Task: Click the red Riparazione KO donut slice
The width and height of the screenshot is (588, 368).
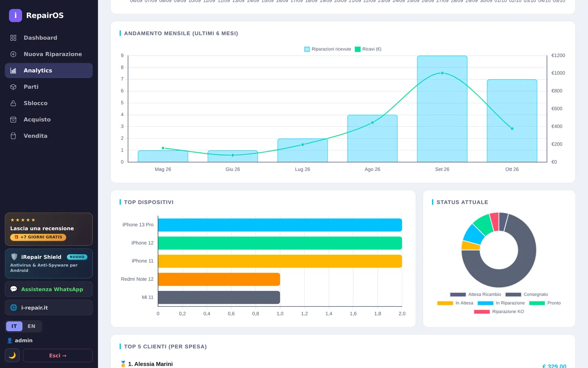Action: pos(494,221)
